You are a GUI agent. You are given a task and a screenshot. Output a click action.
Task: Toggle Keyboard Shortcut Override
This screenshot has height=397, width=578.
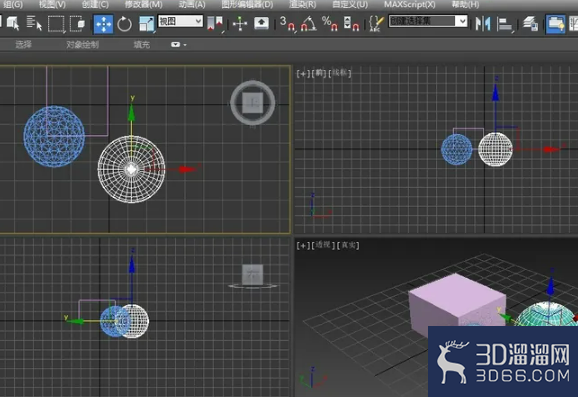(261, 24)
